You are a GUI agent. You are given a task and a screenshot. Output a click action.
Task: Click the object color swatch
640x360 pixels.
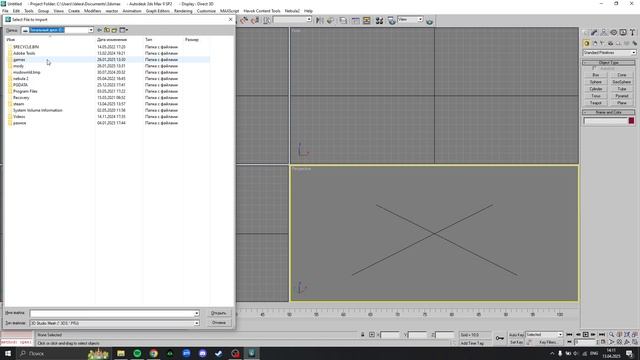631,120
